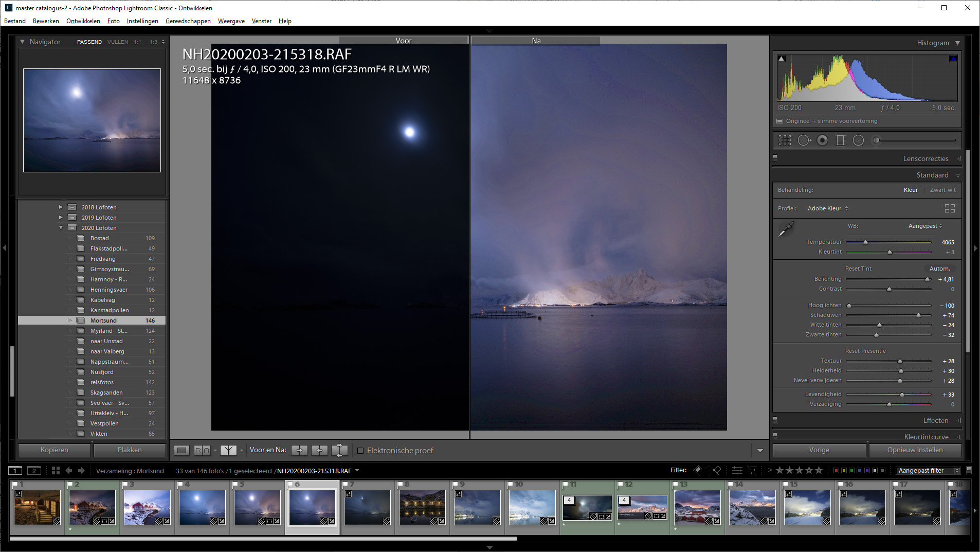Click the Belichting slider handle
This screenshot has width=980, height=552.
coord(928,279)
